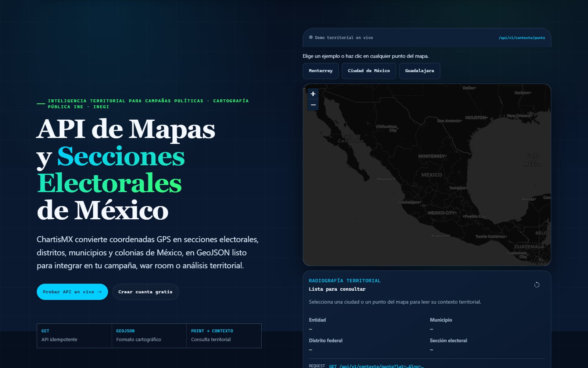Click the Secciones Electorales headline text
The image size is (588, 368).
click(x=111, y=170)
